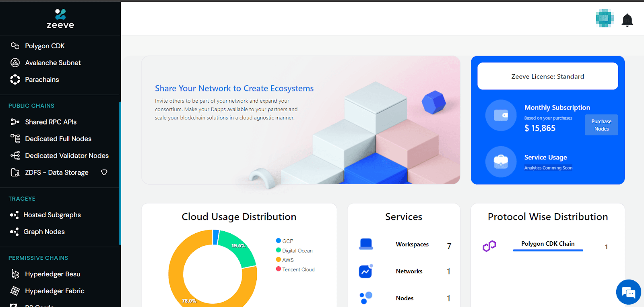This screenshot has width=644, height=307.
Task: Click the Cloud Usage Distribution title
Action: coord(239,217)
